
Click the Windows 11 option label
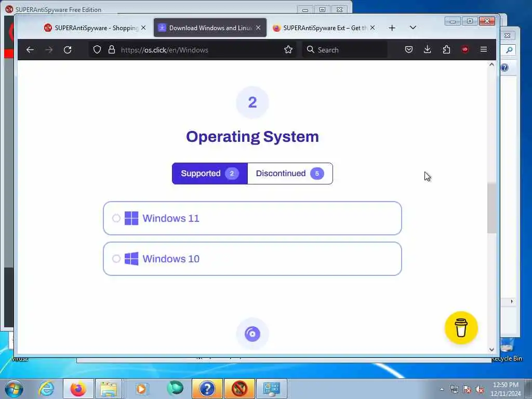(x=170, y=218)
